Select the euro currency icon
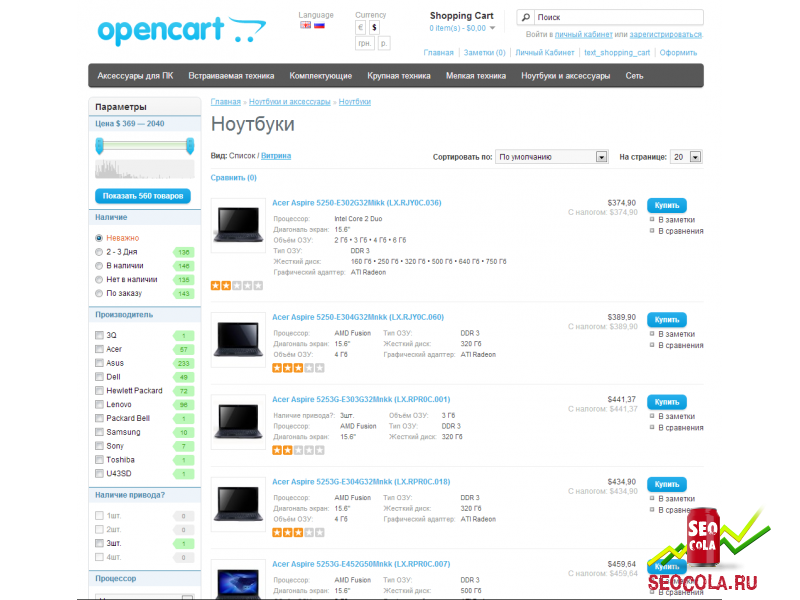This screenshot has height=600, width=800. 361,28
